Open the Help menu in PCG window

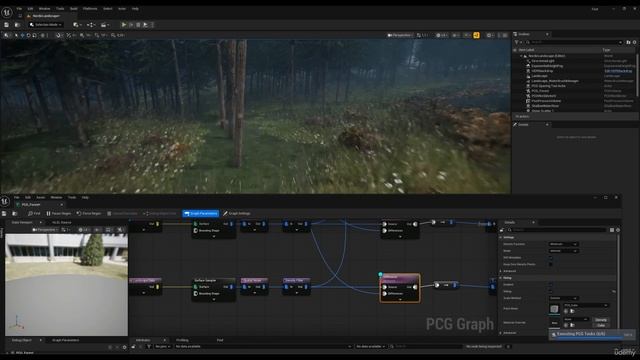tap(85, 198)
